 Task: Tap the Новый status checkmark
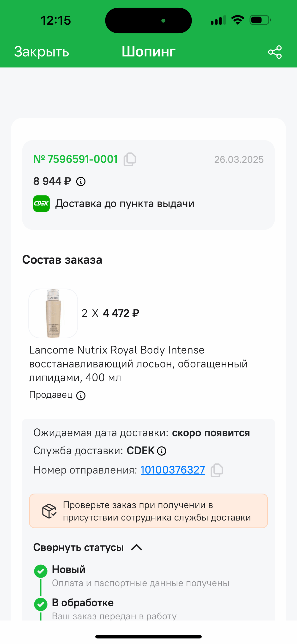(41, 571)
